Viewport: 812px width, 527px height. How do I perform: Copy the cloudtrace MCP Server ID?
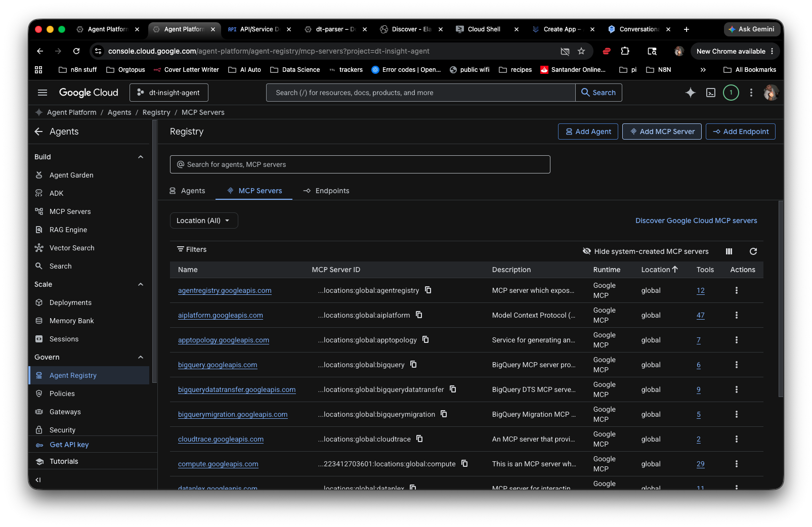(x=419, y=438)
